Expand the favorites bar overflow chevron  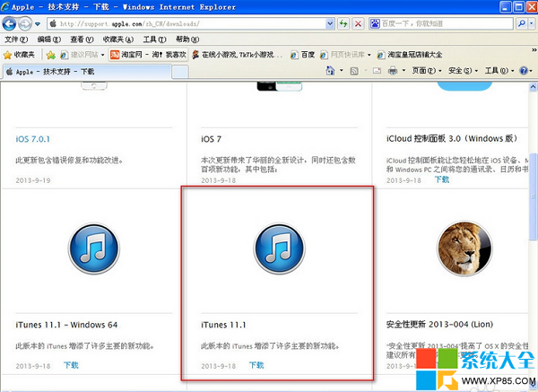534,50
